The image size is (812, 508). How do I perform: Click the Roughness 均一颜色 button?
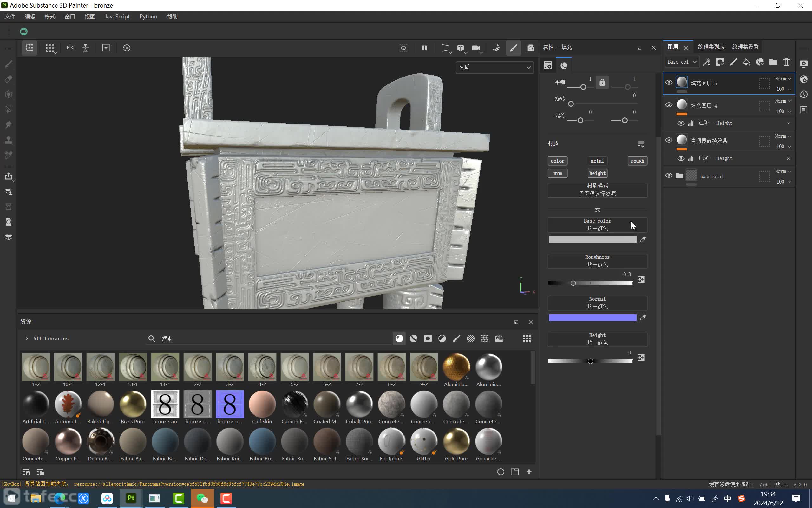click(x=597, y=261)
